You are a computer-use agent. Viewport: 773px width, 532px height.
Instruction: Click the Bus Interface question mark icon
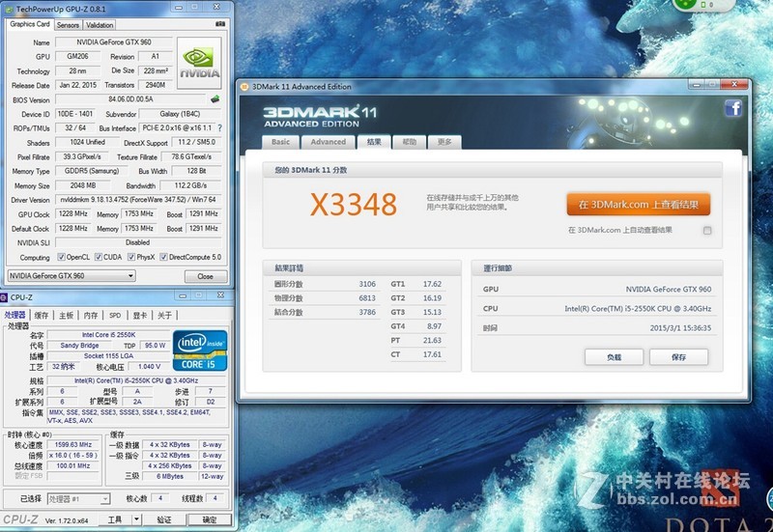tap(220, 127)
